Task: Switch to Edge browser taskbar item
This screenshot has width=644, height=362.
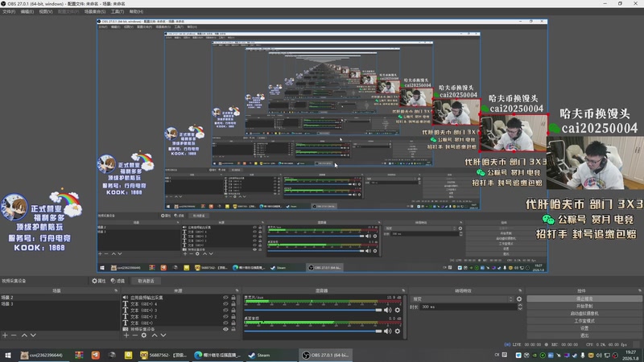Action: (217, 355)
